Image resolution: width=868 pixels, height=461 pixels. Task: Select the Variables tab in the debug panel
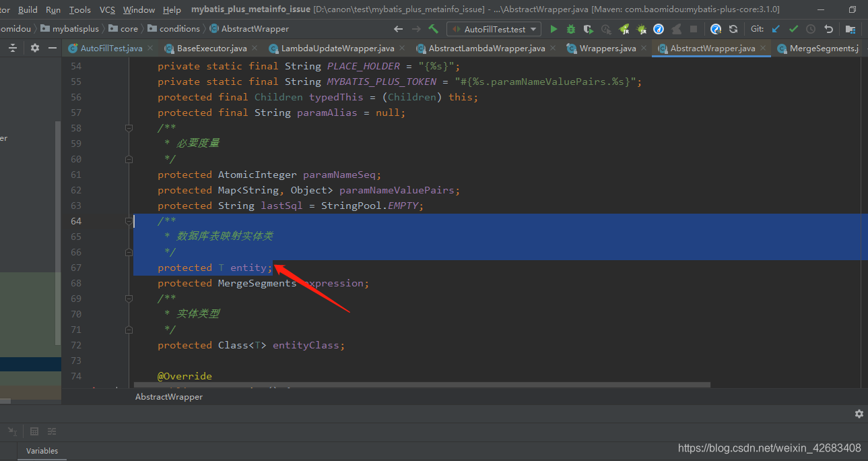[x=42, y=451]
